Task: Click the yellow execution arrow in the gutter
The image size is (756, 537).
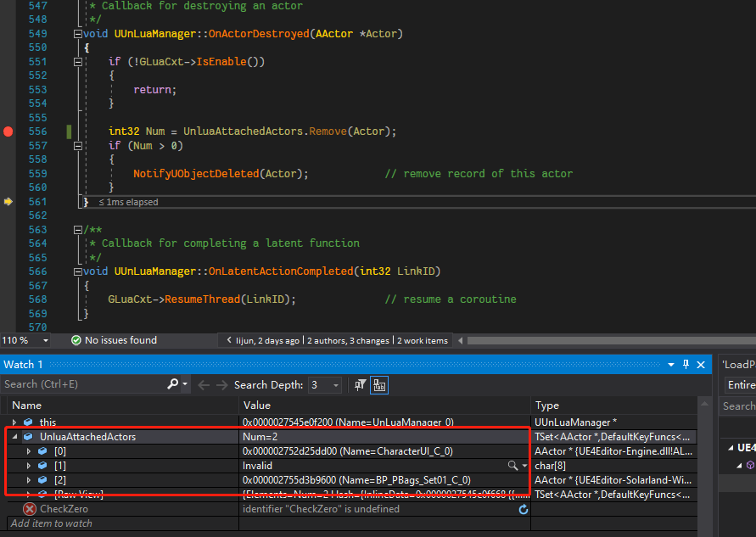Action: click(x=8, y=201)
